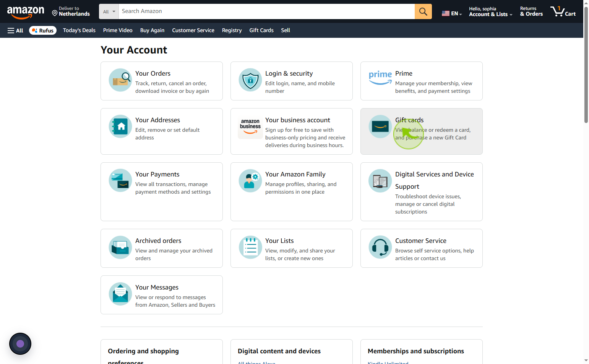Click the Amazon Family profile icon
The height and width of the screenshot is (364, 589).
point(250,181)
